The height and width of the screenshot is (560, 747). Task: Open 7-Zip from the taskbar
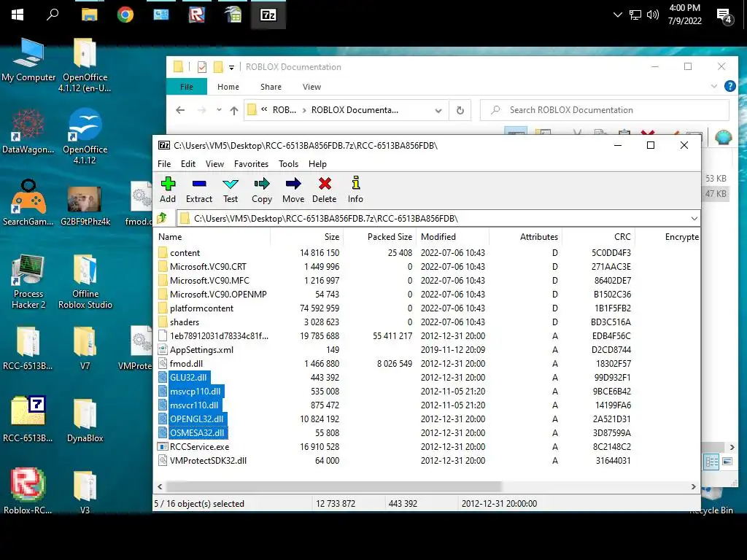coord(268,15)
